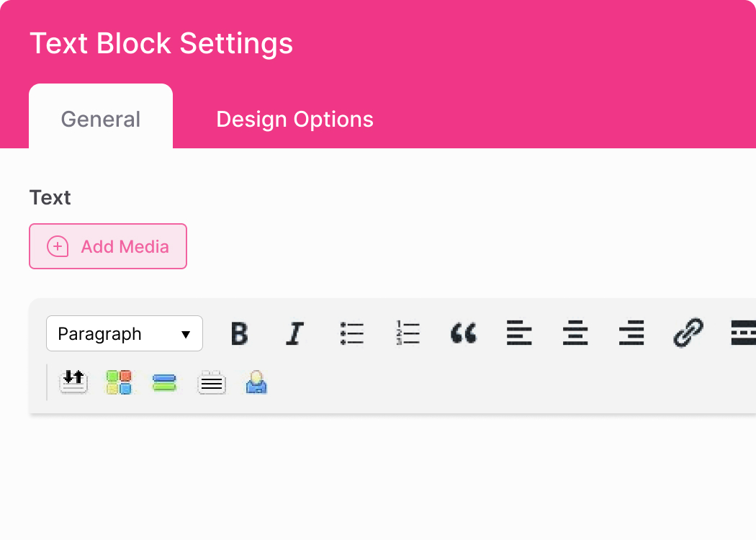Screen dimensions: 756x540
Task: Create a bulleted list
Action: pos(351,333)
